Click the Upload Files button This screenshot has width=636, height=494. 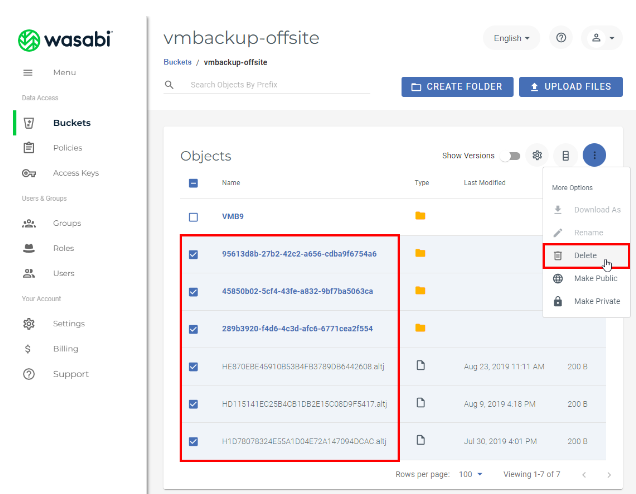570,87
